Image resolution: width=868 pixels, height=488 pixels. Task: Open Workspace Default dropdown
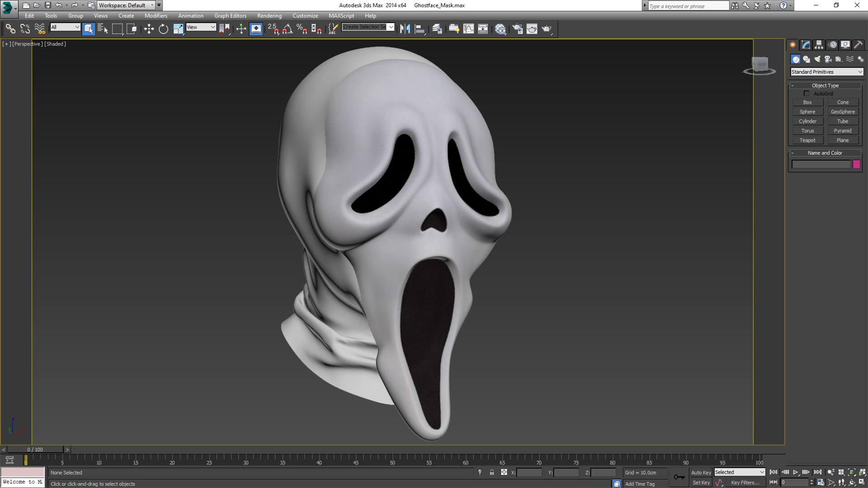coord(126,5)
